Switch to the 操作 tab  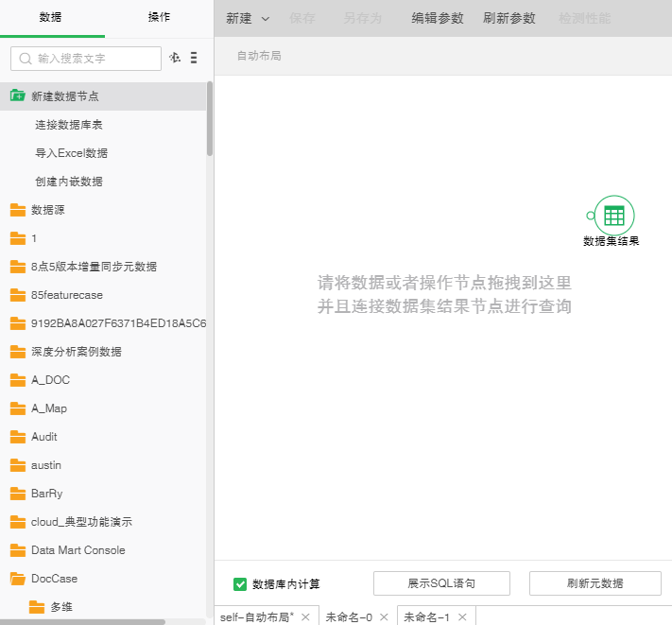(x=159, y=17)
